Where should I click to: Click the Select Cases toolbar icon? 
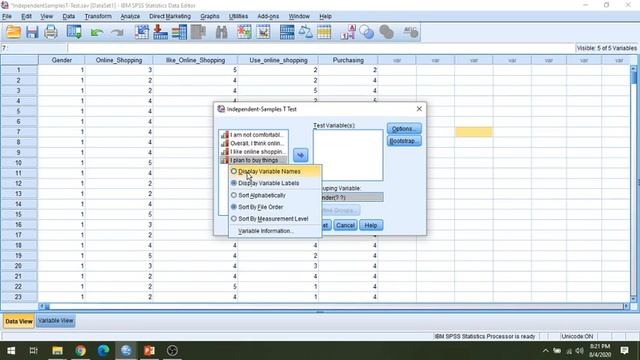pyautogui.click(x=324, y=32)
